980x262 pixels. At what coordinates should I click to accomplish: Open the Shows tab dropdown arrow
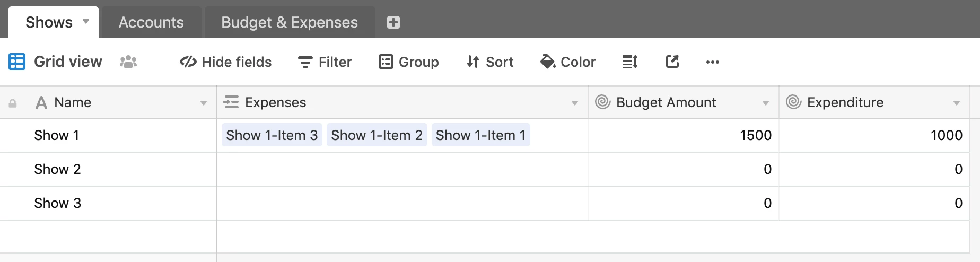point(86,22)
